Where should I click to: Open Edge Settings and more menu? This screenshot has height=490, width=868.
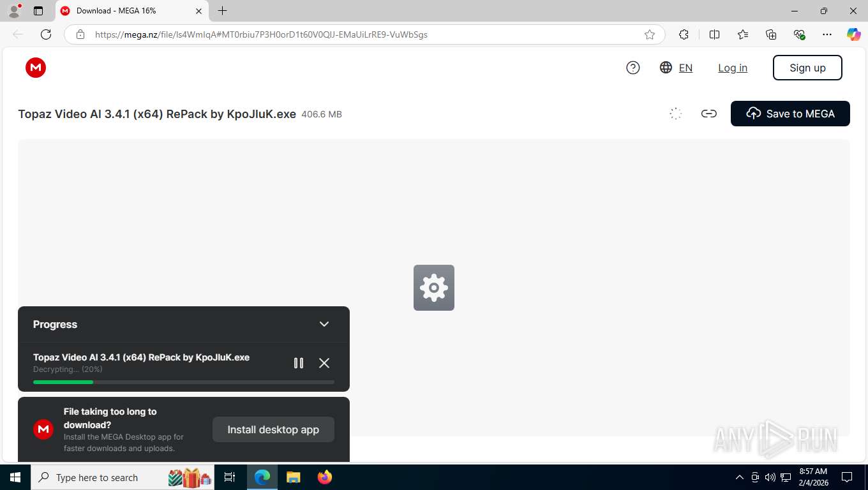pyautogui.click(x=827, y=34)
